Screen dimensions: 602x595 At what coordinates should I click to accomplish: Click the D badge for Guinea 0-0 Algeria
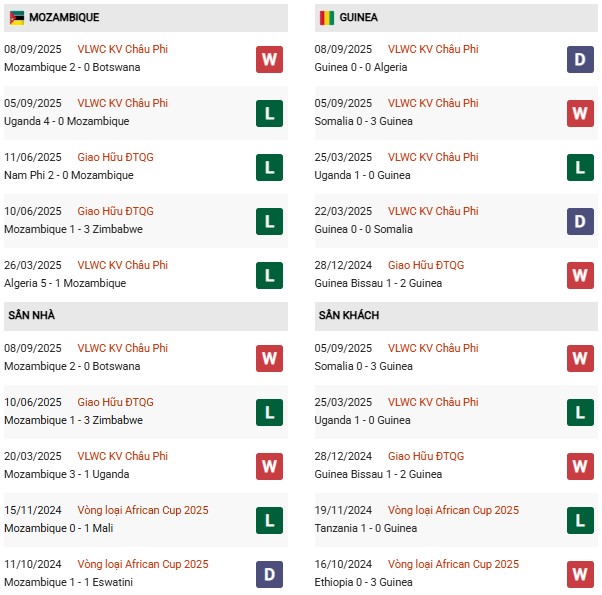580,59
